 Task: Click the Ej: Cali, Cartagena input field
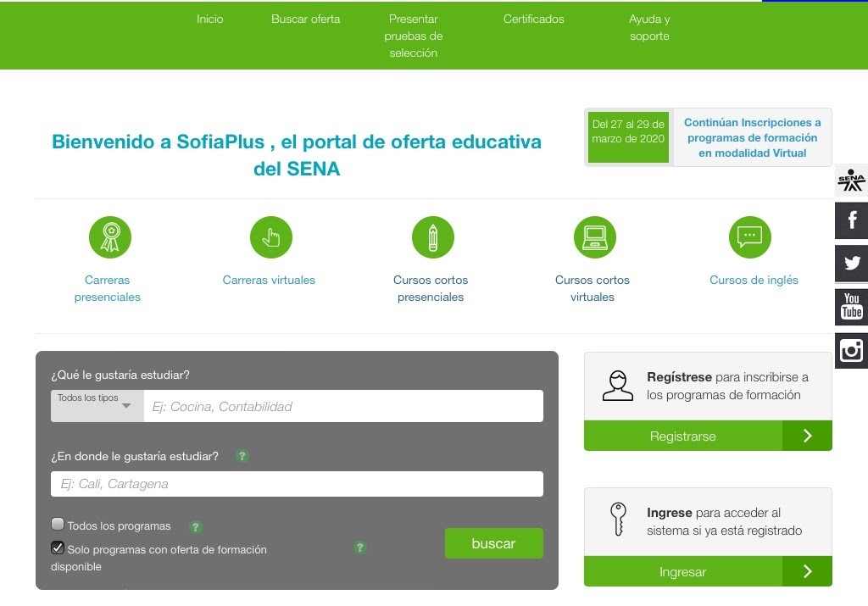point(297,484)
